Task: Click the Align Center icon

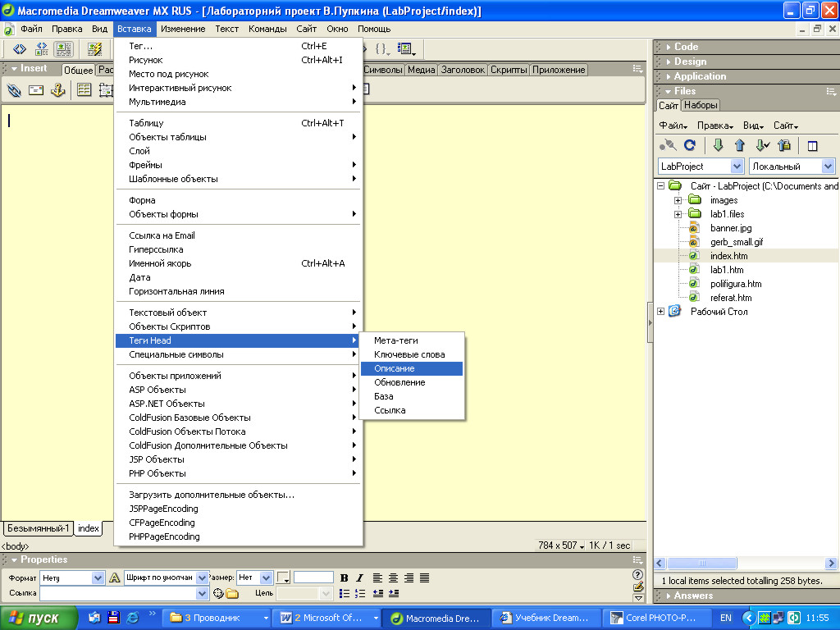Action: point(393,578)
